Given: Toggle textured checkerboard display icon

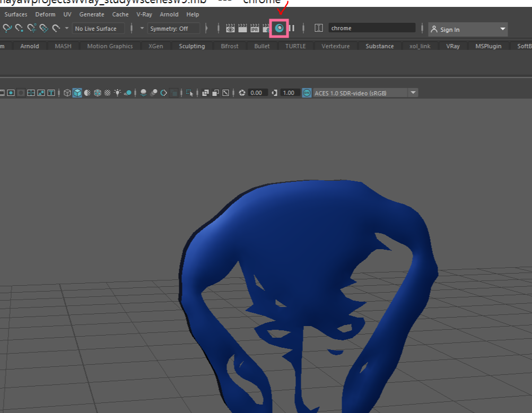Looking at the screenshot, I should [x=107, y=93].
